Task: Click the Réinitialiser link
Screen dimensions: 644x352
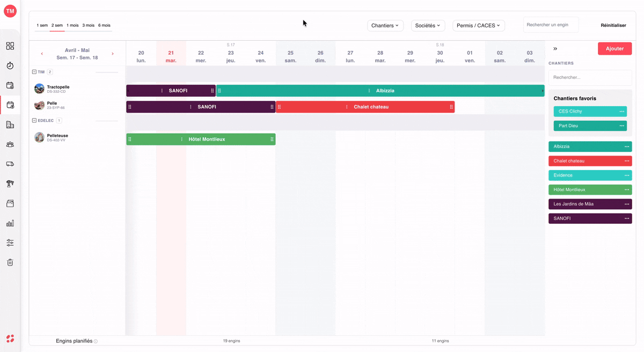Action: [613, 25]
